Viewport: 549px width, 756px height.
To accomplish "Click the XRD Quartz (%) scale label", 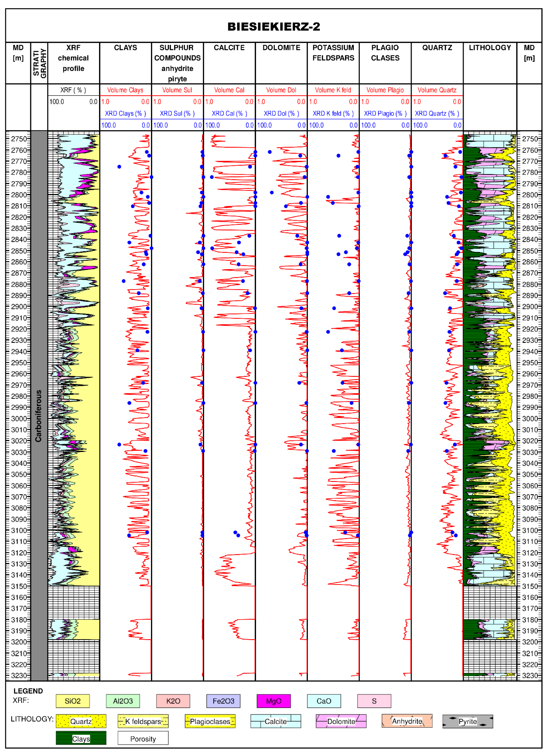I will point(437,113).
